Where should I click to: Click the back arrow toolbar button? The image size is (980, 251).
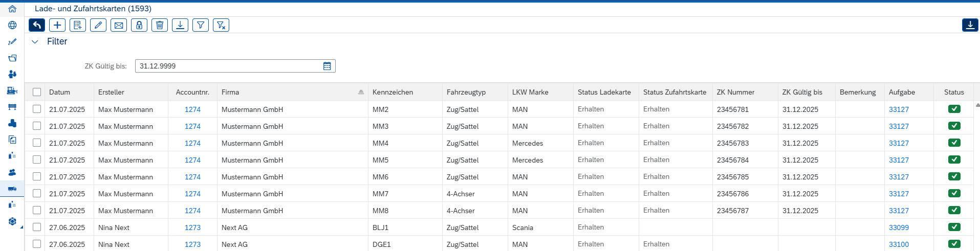pos(37,25)
